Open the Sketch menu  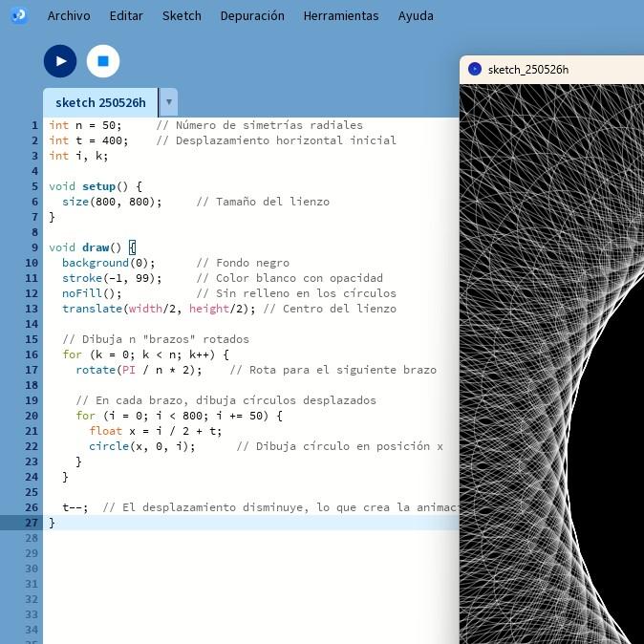[x=182, y=16]
